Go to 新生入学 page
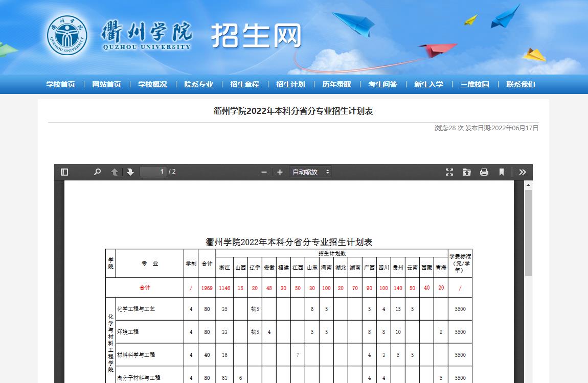The height and width of the screenshot is (383, 588). click(428, 84)
